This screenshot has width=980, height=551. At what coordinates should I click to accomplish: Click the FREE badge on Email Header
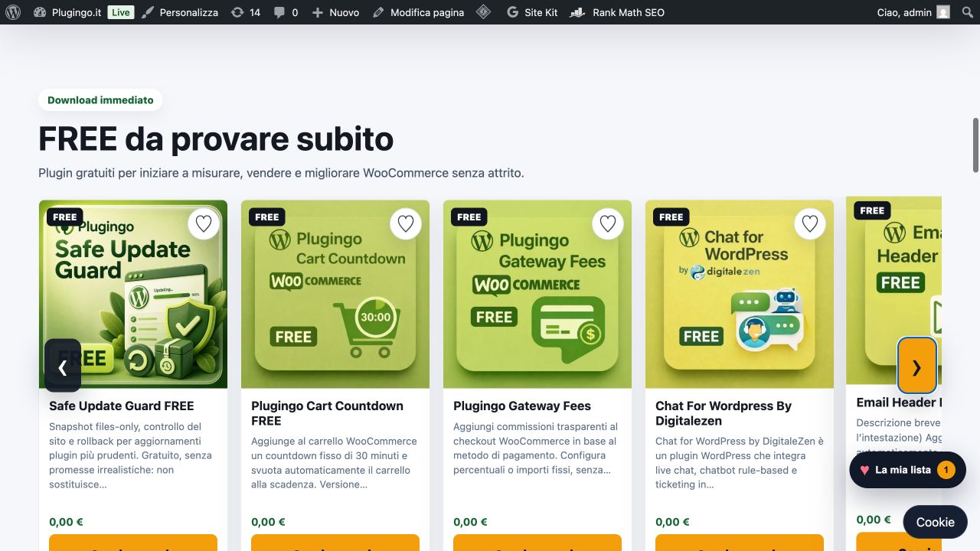(872, 210)
